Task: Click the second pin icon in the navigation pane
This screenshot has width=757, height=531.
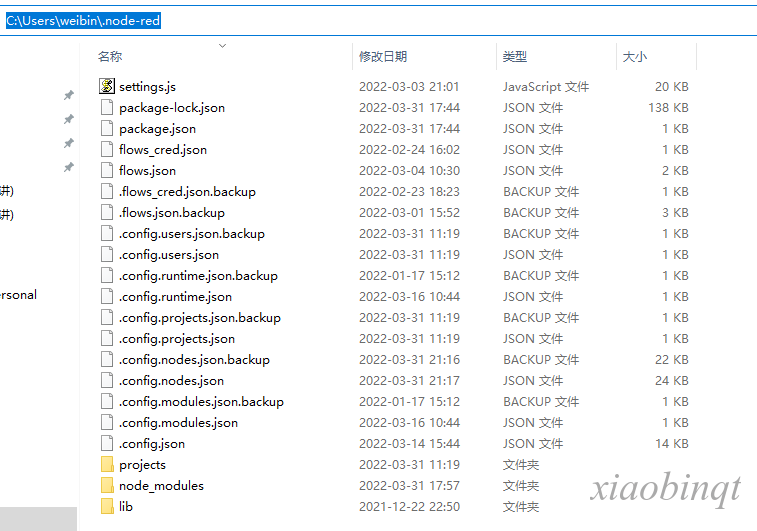Action: coord(69,119)
